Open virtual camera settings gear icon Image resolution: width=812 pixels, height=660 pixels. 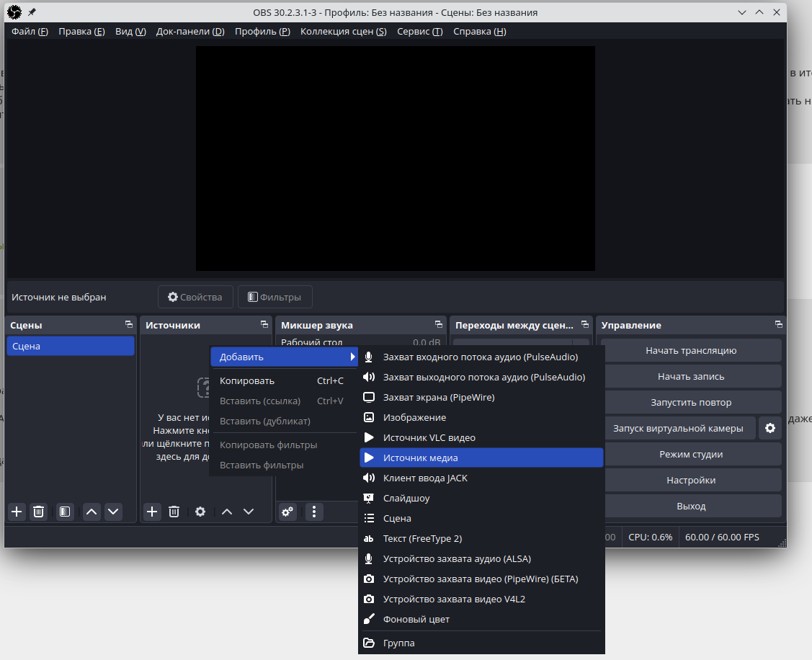click(x=770, y=428)
